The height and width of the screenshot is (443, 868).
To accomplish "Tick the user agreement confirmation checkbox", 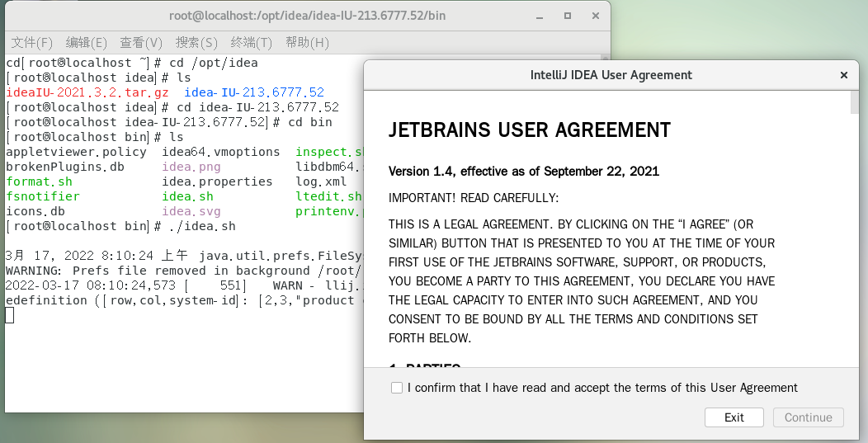I will 397,388.
